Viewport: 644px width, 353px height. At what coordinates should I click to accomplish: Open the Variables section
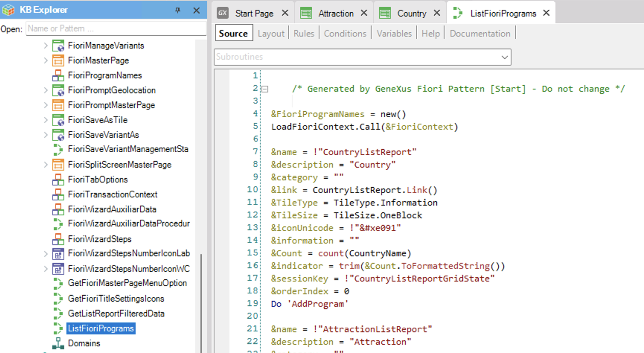pos(394,34)
